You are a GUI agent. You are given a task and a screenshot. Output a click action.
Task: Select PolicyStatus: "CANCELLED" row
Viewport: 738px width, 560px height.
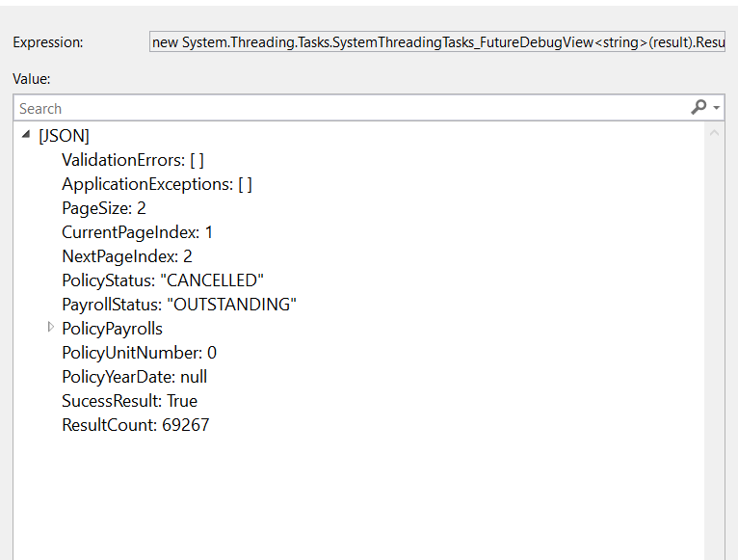coord(163,280)
